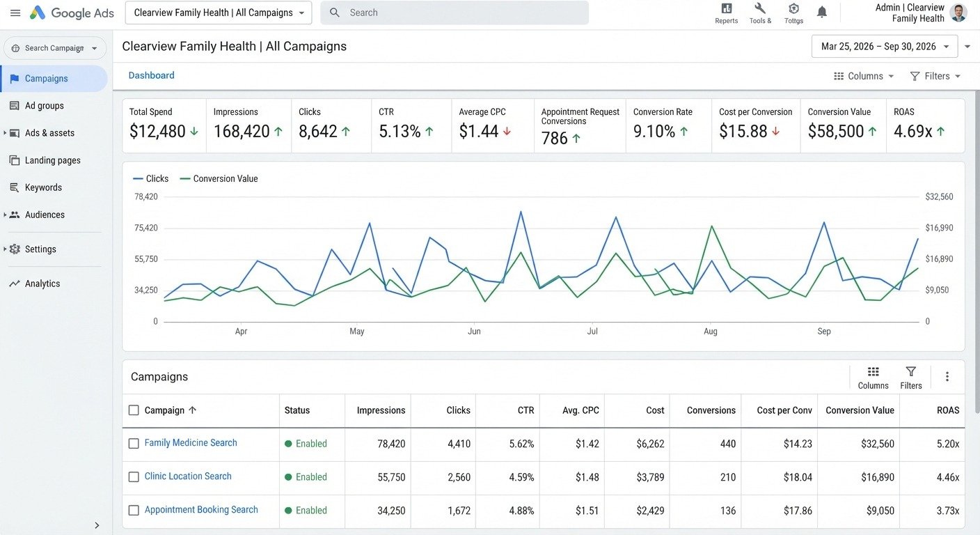The width and height of the screenshot is (980, 535).
Task: Switch to the Dashboard tab
Action: 151,75
